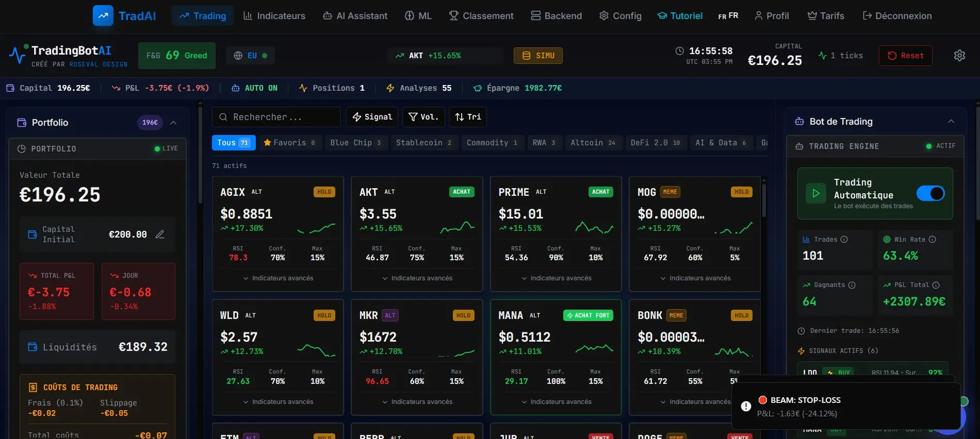Filter by AI & Data category

coord(721,143)
